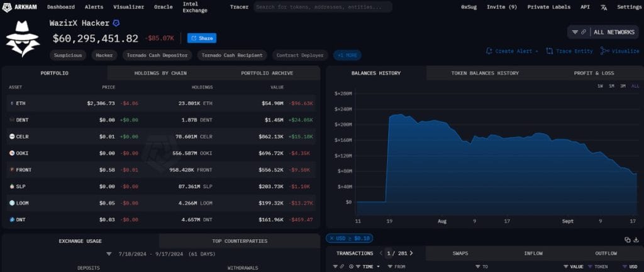Sort transactions by TIME column
Viewport: 644px width, 272px height.
[368, 267]
